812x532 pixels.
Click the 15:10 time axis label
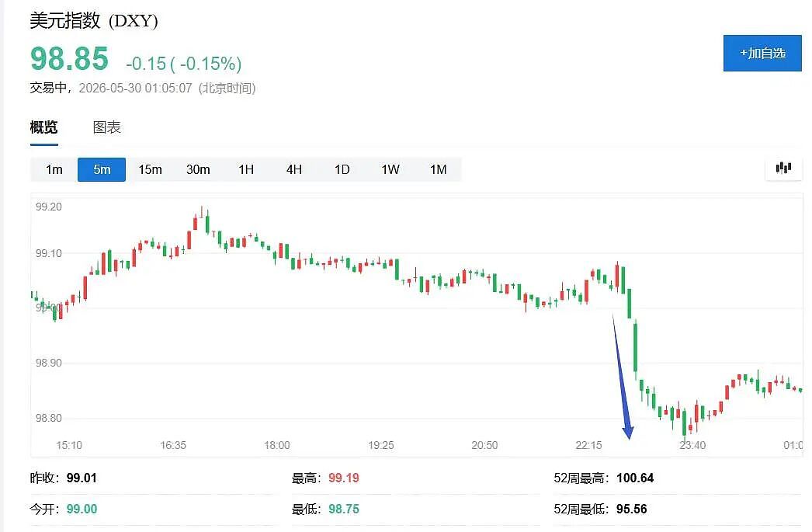pos(69,445)
